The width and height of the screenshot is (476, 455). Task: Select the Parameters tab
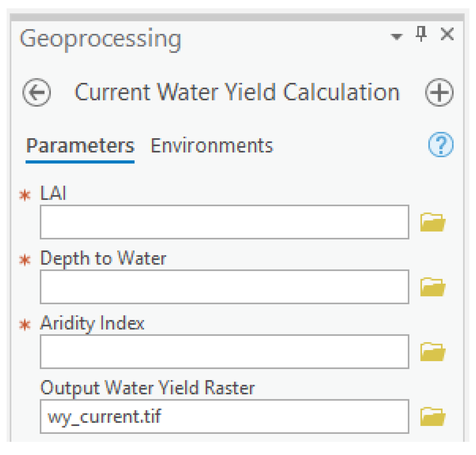80,145
